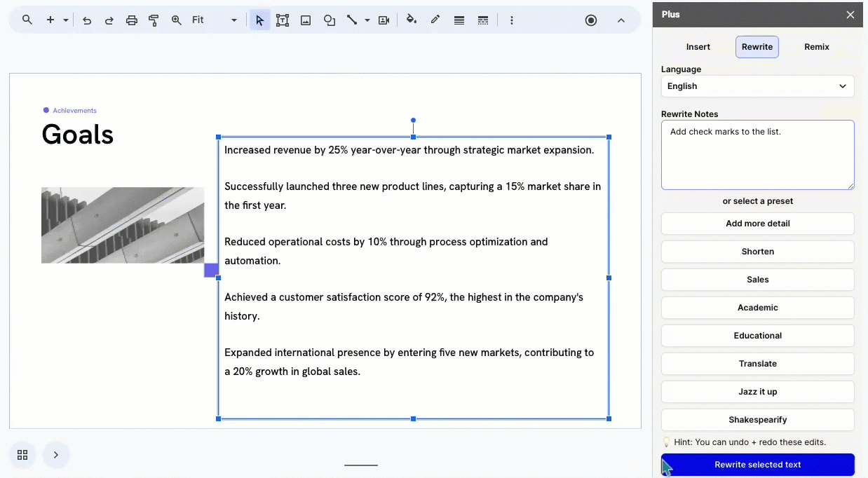Select the line tool
Viewport: 868px width, 478px height.
tap(352, 20)
